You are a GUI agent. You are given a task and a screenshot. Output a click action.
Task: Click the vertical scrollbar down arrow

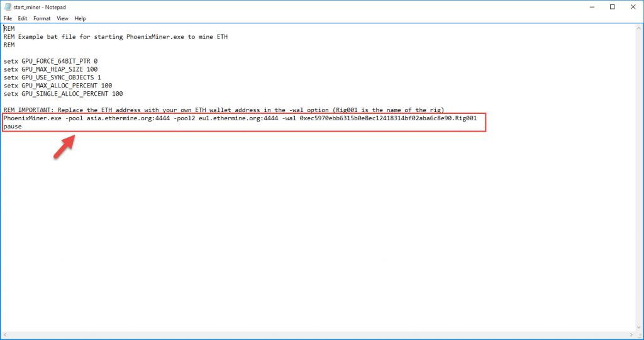[x=639, y=327]
